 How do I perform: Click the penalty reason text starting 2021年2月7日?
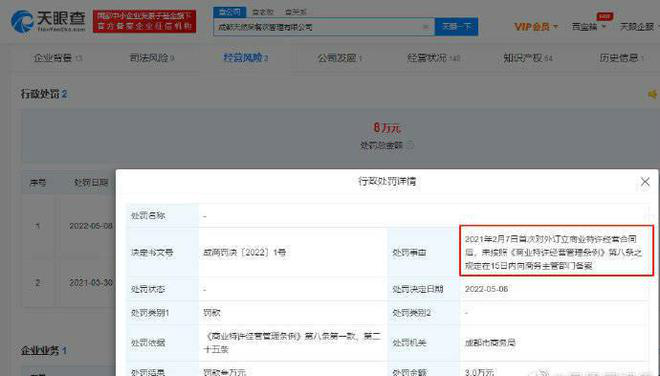[x=553, y=252]
